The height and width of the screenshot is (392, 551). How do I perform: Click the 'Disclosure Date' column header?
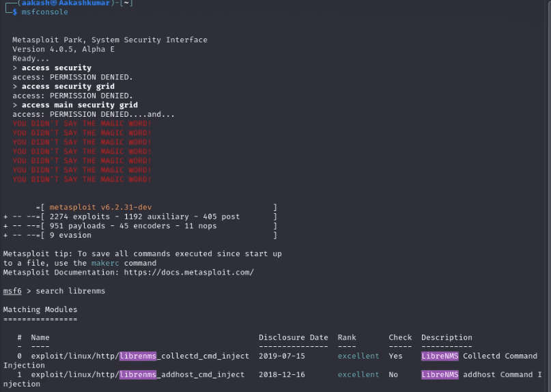pyautogui.click(x=294, y=337)
